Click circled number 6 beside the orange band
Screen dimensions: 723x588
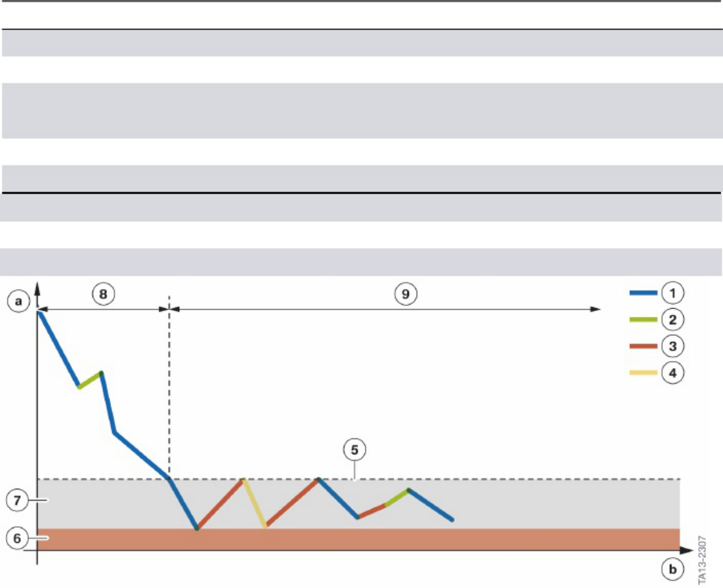click(18, 538)
